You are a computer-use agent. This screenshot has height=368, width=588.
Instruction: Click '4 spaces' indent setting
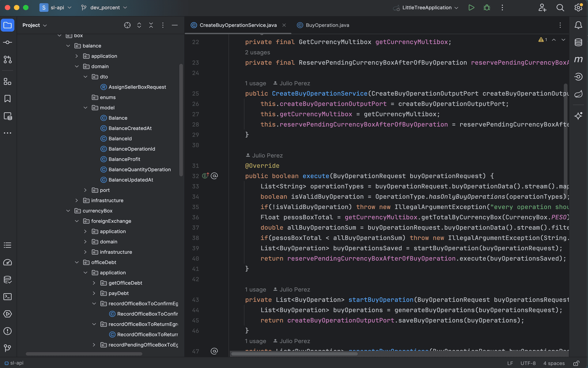(554, 363)
